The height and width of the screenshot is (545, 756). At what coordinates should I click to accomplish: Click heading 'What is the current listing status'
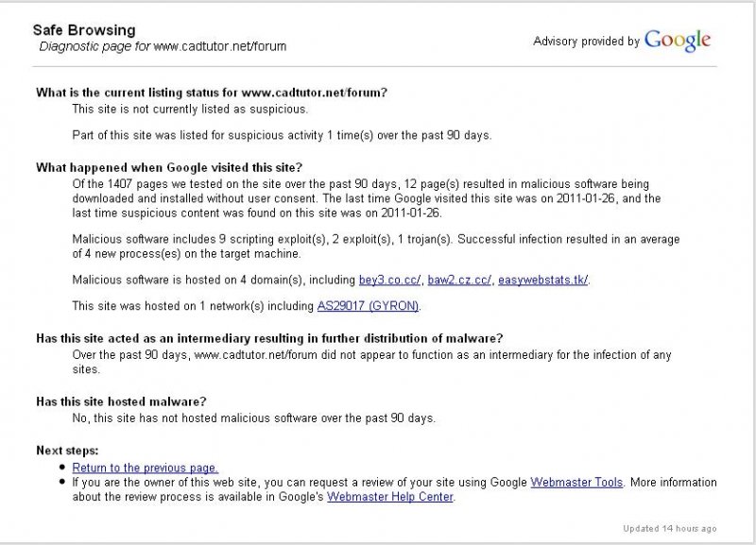[x=212, y=93]
